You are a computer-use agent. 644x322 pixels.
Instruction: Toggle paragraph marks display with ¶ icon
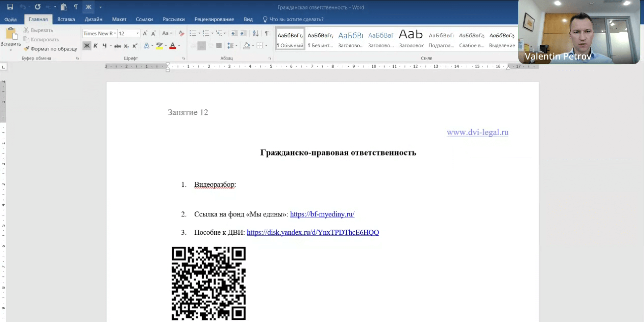tap(267, 33)
